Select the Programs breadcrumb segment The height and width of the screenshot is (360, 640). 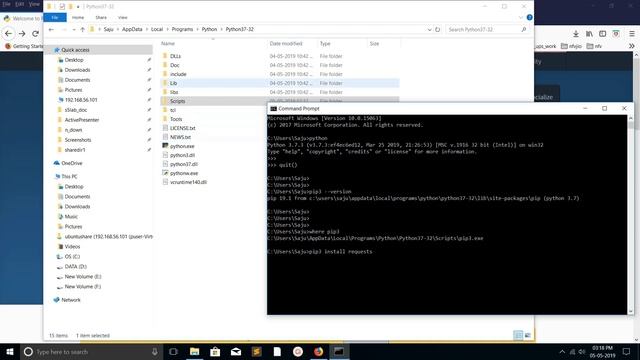[x=182, y=29]
